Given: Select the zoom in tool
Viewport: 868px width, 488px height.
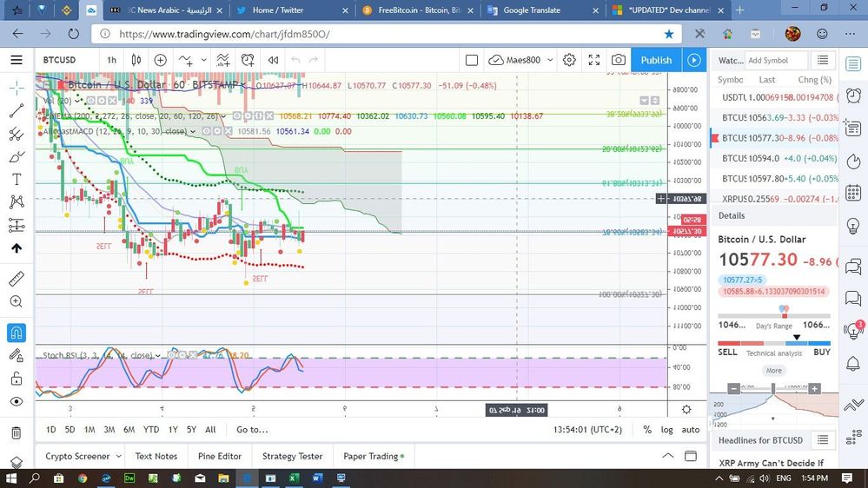Looking at the screenshot, I should pyautogui.click(x=17, y=301).
